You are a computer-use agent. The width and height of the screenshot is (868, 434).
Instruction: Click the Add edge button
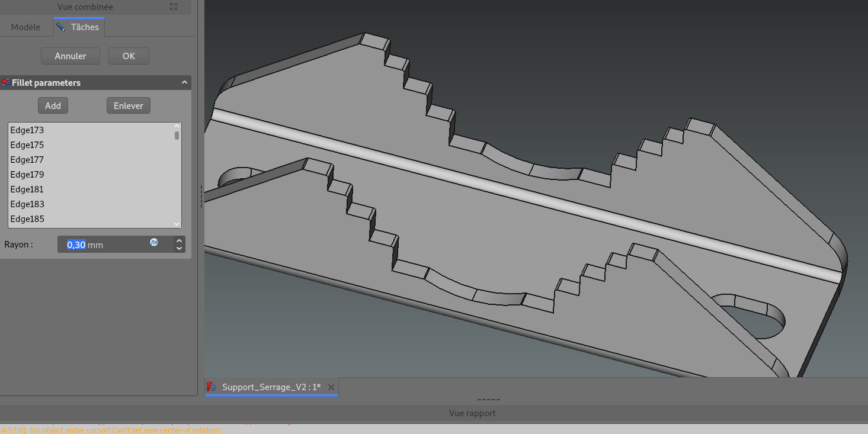[53, 106]
